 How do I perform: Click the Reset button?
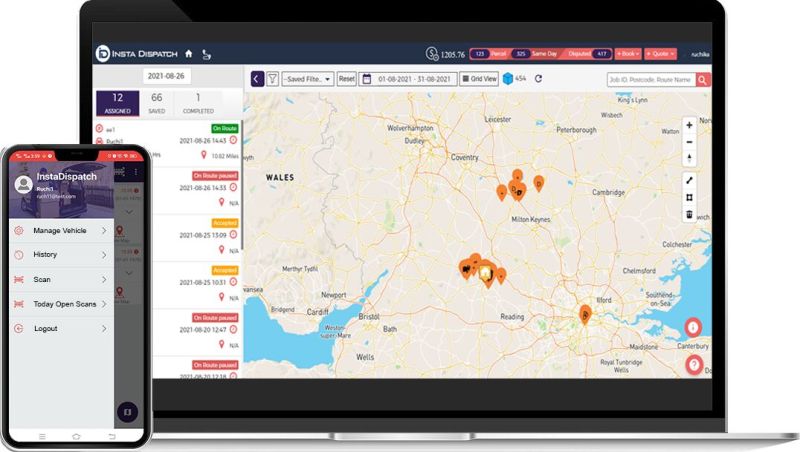point(346,78)
